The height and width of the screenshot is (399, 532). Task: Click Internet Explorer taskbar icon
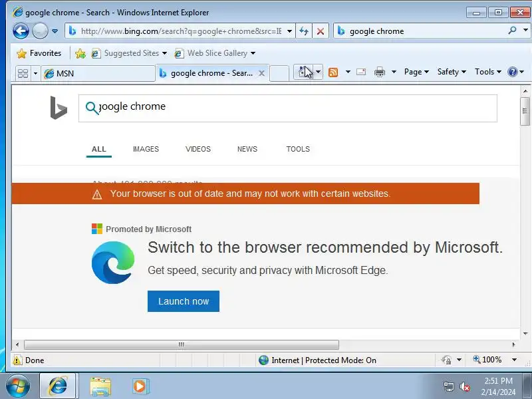[59, 386]
